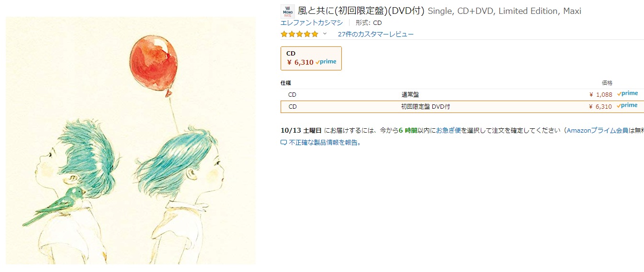Viewport: 644px width, 272px height.
Task: Click 不正確な製品情報を報告 link text
Action: pos(325,143)
